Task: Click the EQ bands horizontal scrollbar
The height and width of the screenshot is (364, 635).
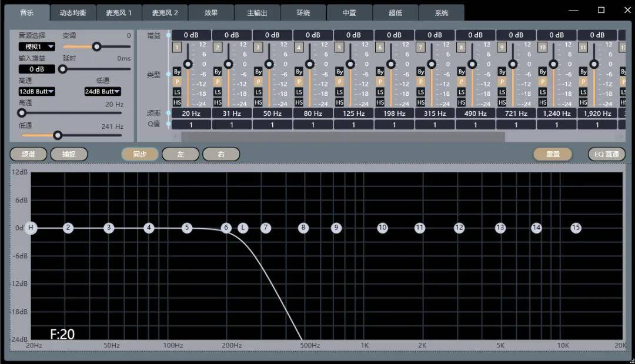Action: click(343, 137)
